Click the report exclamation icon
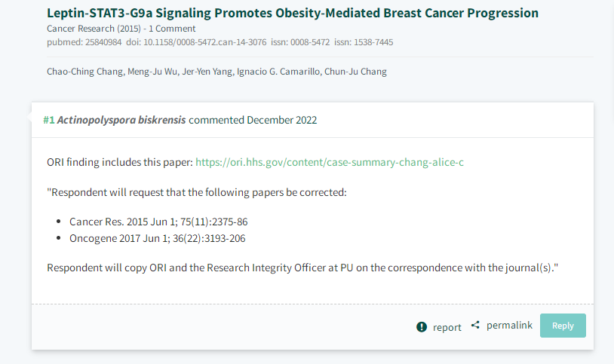Viewport: 614px width, 364px height. pyautogui.click(x=422, y=327)
